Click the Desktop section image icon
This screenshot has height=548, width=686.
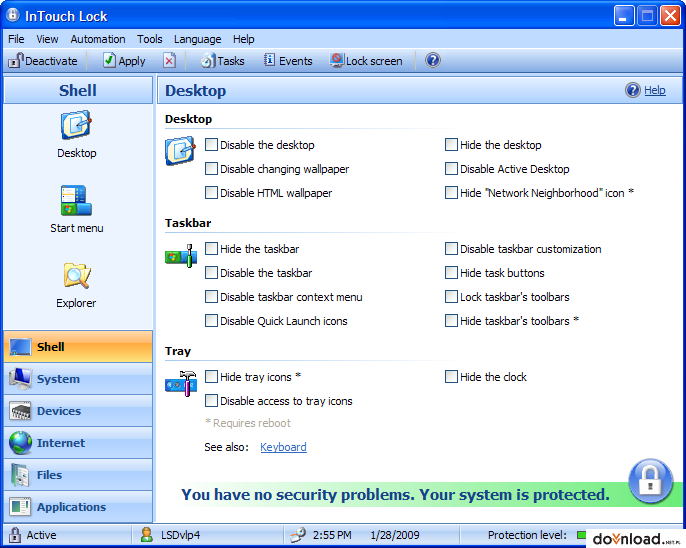pyautogui.click(x=180, y=151)
